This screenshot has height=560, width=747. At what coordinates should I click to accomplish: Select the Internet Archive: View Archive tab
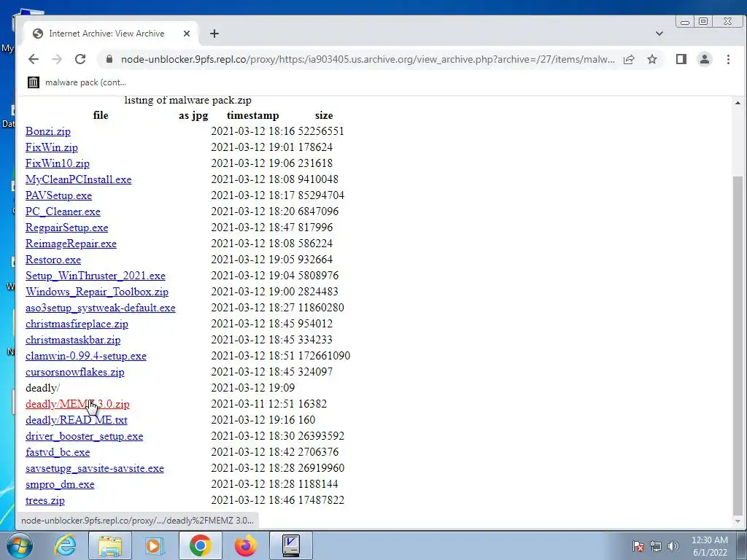tap(112, 34)
